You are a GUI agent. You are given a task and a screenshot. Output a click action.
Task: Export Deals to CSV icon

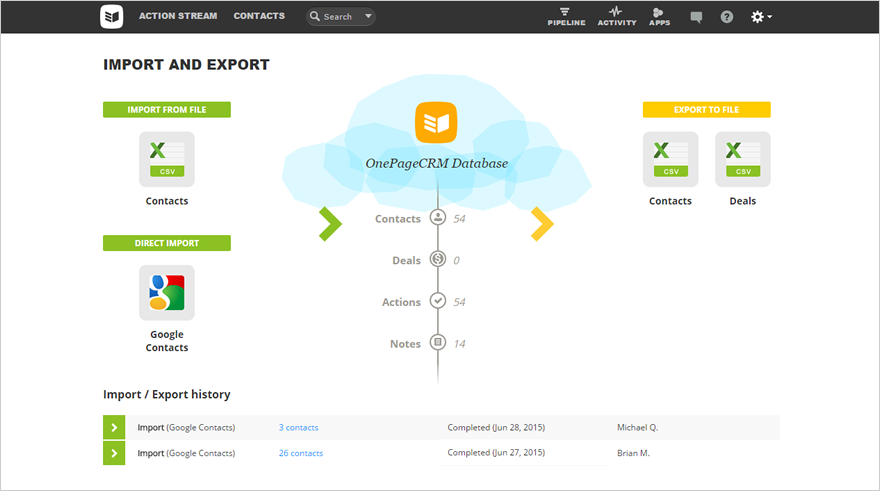[742, 159]
